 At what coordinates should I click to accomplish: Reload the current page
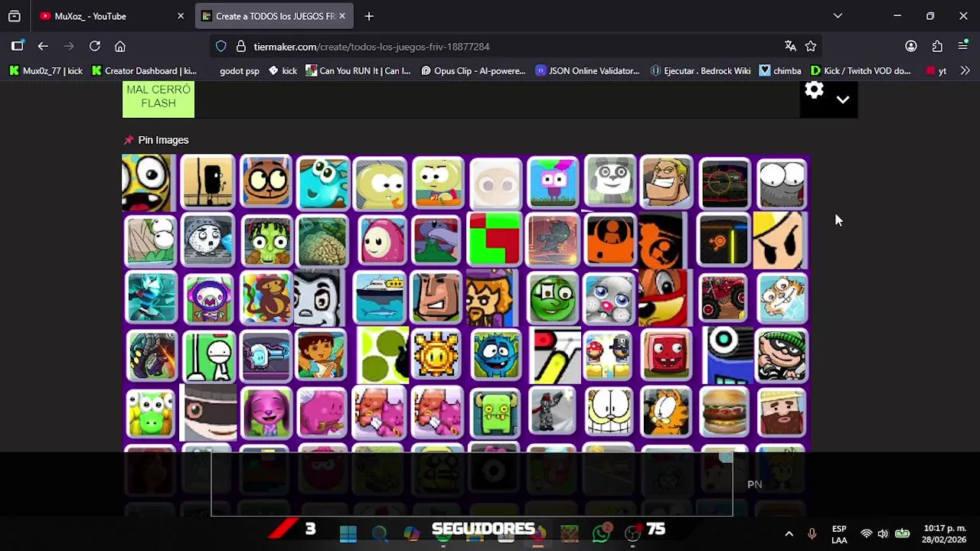[x=95, y=46]
